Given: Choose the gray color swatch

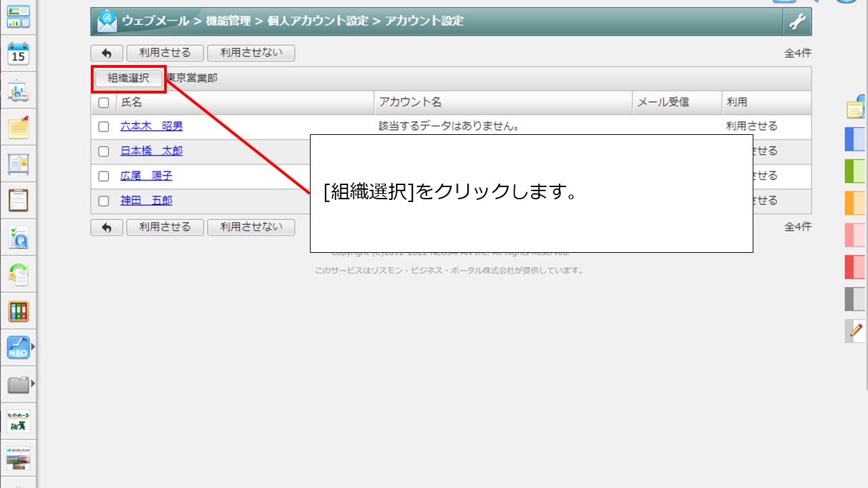Looking at the screenshot, I should point(856,299).
